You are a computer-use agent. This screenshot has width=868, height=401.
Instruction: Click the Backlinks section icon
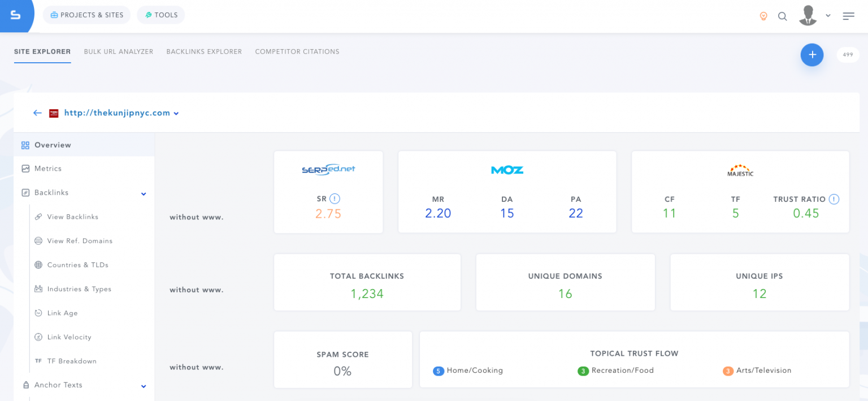click(25, 193)
